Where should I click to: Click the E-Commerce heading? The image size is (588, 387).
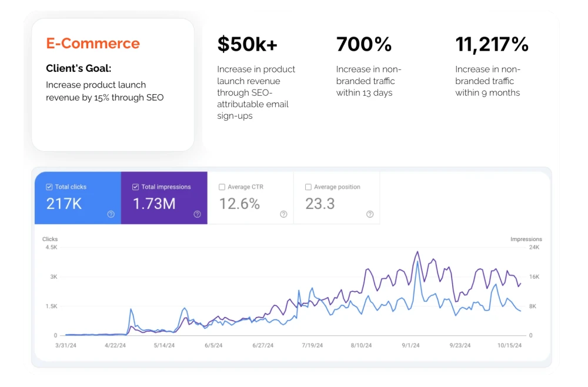tap(93, 43)
